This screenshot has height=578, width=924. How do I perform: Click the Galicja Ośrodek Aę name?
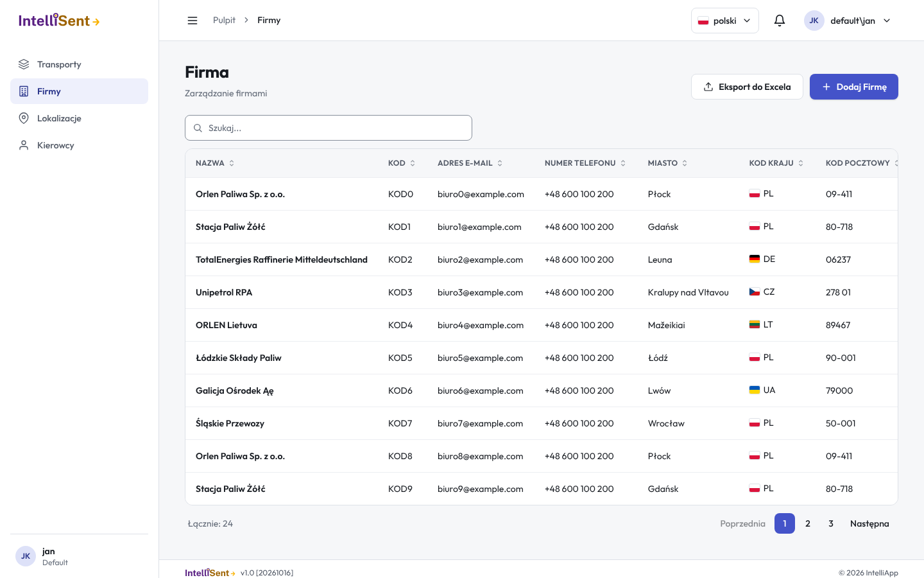click(235, 390)
